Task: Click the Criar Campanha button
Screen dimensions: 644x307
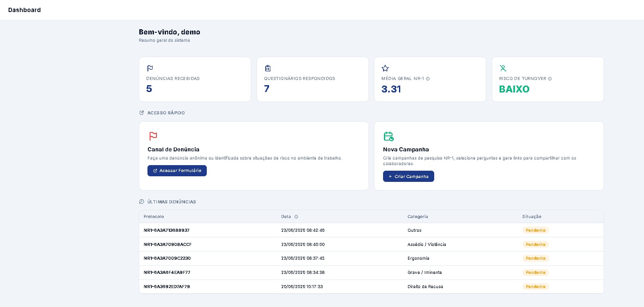Action: tap(408, 176)
